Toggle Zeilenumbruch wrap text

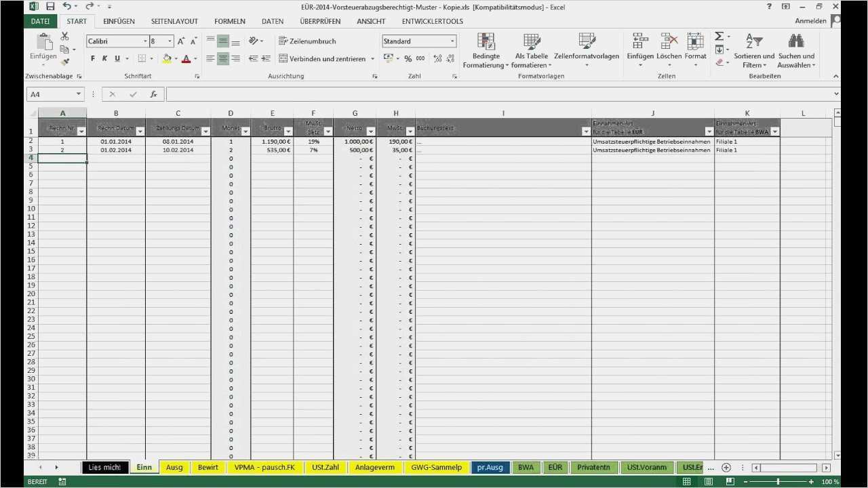(x=307, y=41)
